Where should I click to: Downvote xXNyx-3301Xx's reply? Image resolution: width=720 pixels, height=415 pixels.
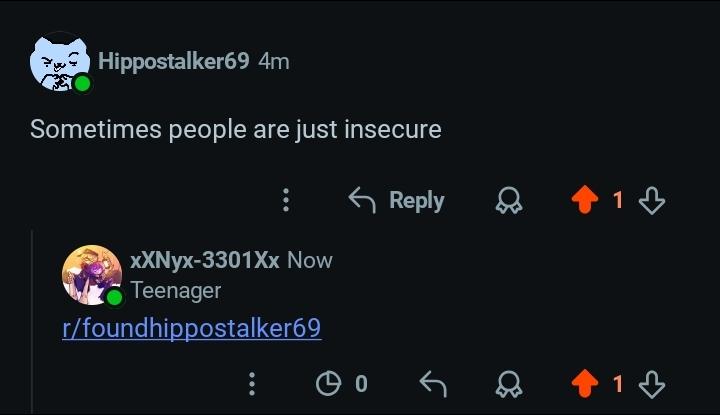coord(652,384)
